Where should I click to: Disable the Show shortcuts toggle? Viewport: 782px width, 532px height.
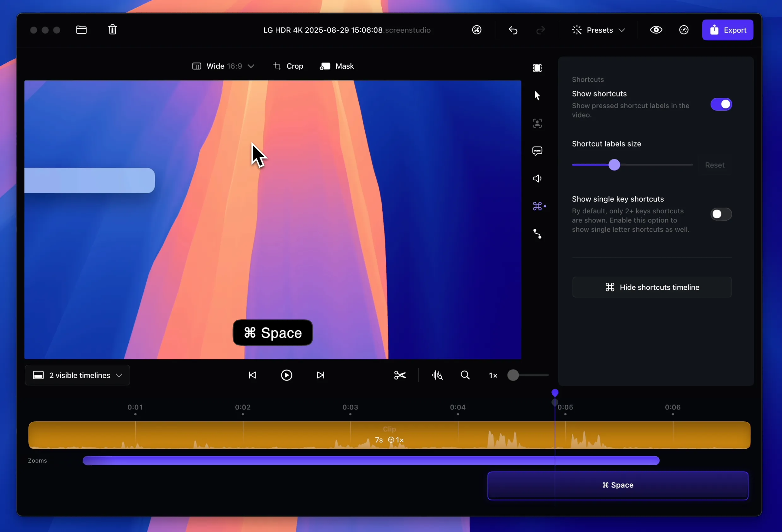[721, 104]
